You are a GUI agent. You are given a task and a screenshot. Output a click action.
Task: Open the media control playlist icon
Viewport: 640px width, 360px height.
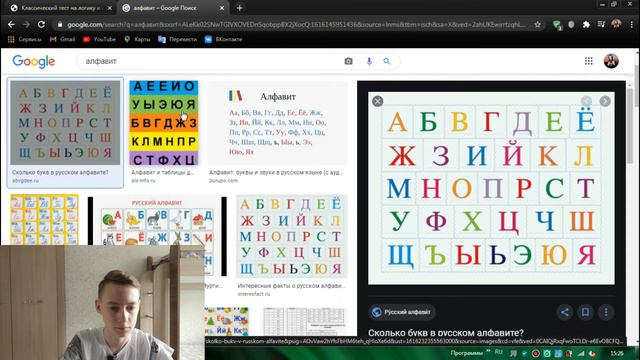pyautogui.click(x=601, y=24)
